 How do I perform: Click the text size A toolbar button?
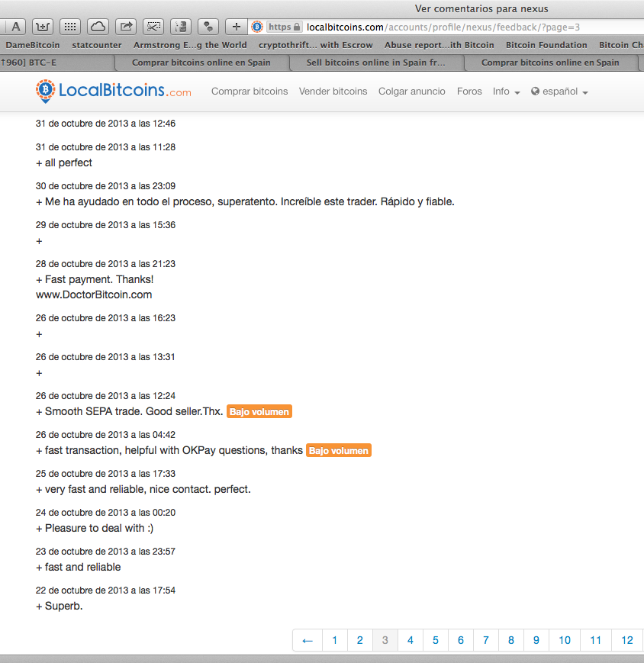click(16, 27)
